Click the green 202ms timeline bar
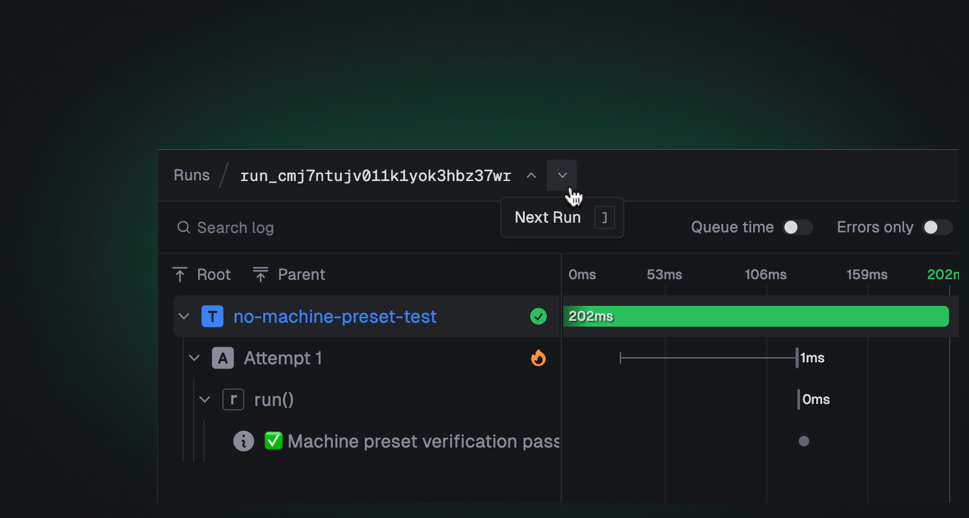969x518 pixels. point(756,316)
